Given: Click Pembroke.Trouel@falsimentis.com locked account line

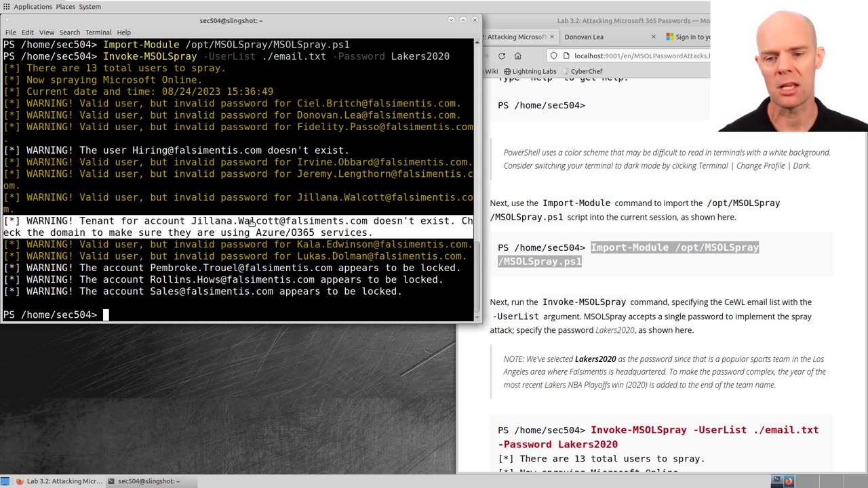Looking at the screenshot, I should (232, 268).
